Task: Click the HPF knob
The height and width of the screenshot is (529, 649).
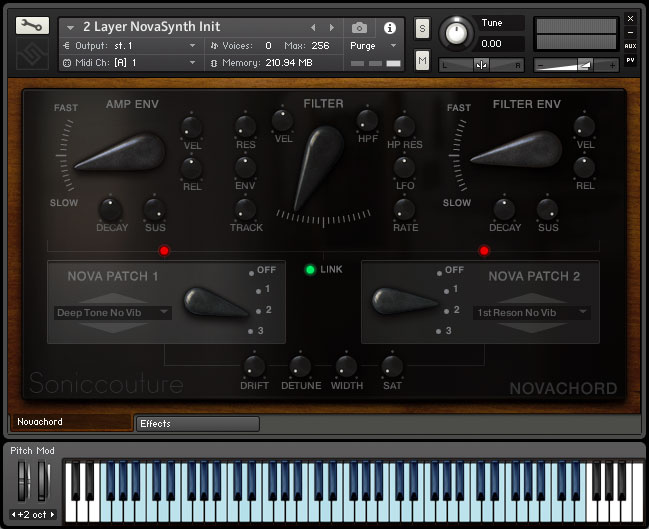Action: (x=367, y=120)
